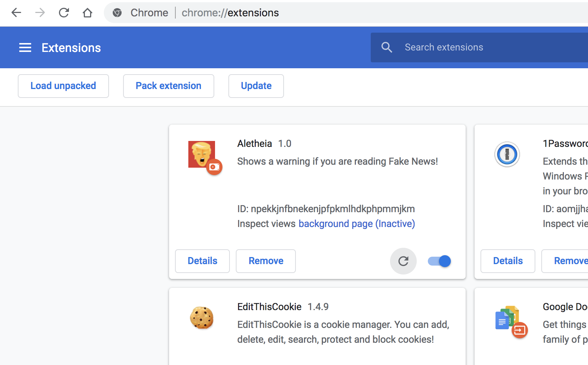Image resolution: width=588 pixels, height=365 pixels.
Task: Reload the Aletheia extension
Action: pos(403,261)
